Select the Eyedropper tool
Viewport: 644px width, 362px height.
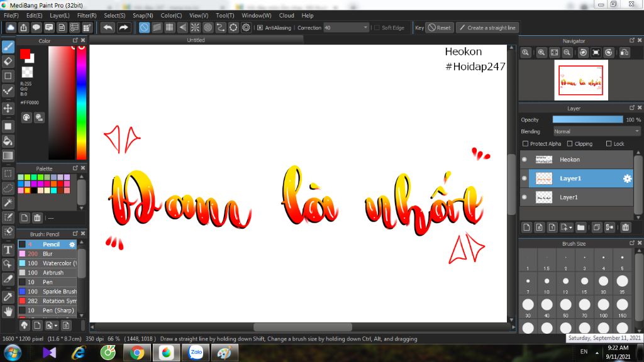coord(8,297)
